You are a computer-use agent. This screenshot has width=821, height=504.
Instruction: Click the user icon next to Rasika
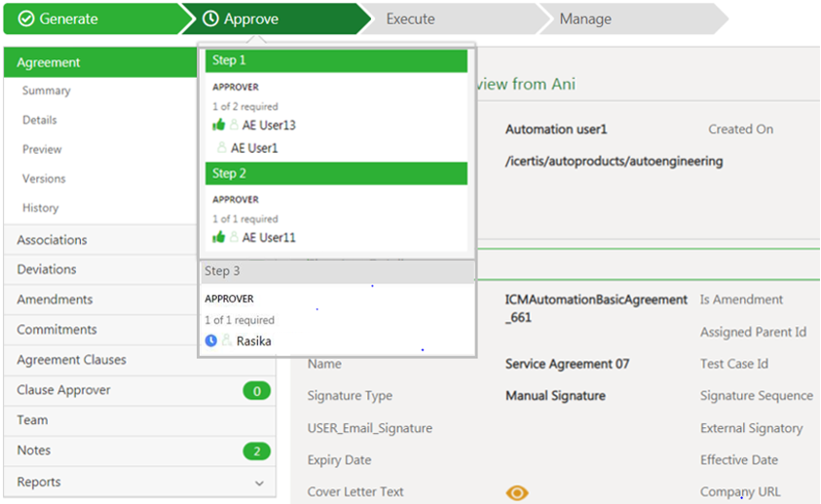tap(227, 341)
